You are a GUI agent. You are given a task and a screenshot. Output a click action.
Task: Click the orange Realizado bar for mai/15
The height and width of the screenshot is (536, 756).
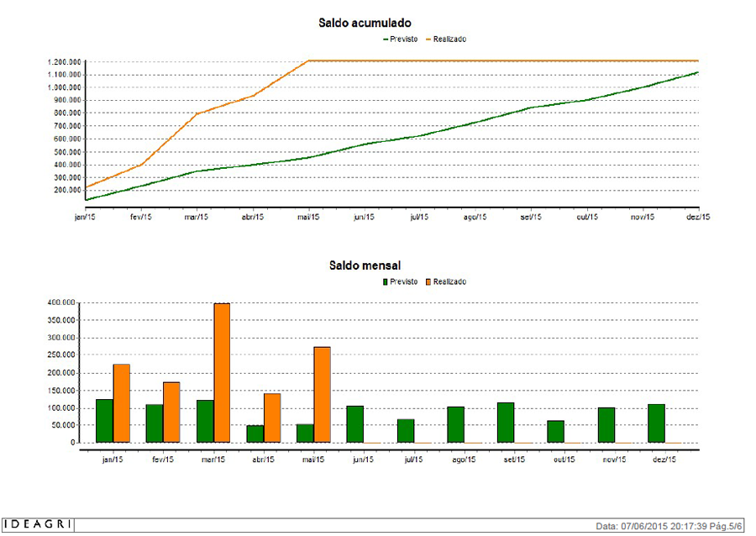322,395
